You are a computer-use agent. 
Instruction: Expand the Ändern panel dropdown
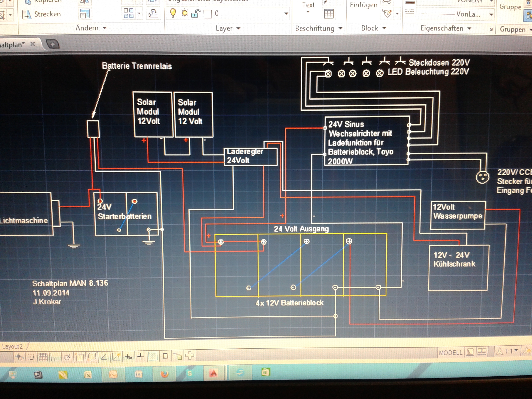point(104,28)
